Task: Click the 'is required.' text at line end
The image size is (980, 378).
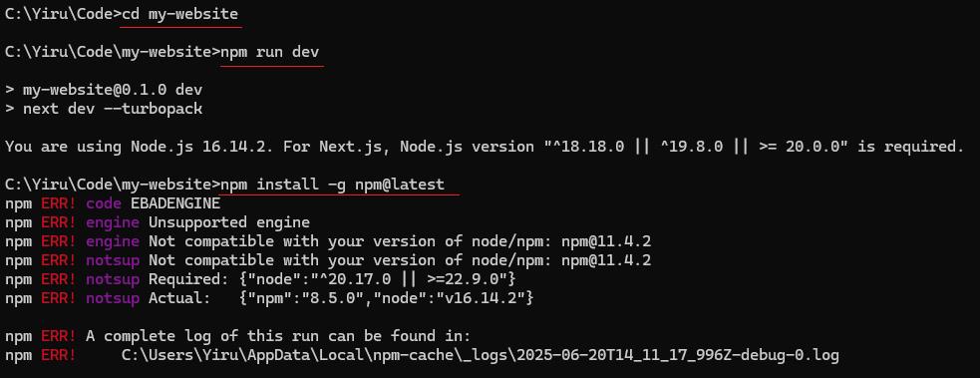Action: (x=910, y=147)
